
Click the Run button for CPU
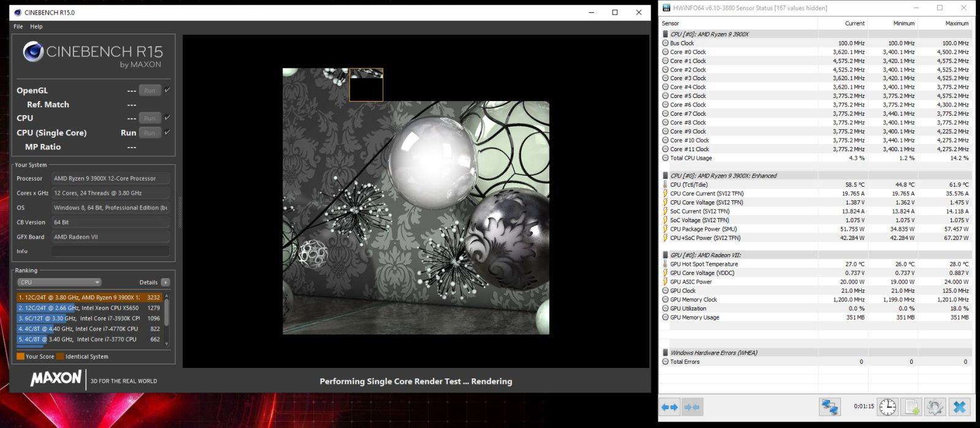coord(149,118)
